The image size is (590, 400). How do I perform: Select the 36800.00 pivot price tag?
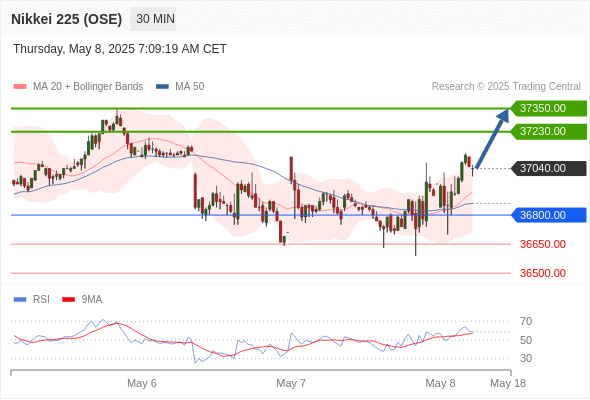[549, 215]
